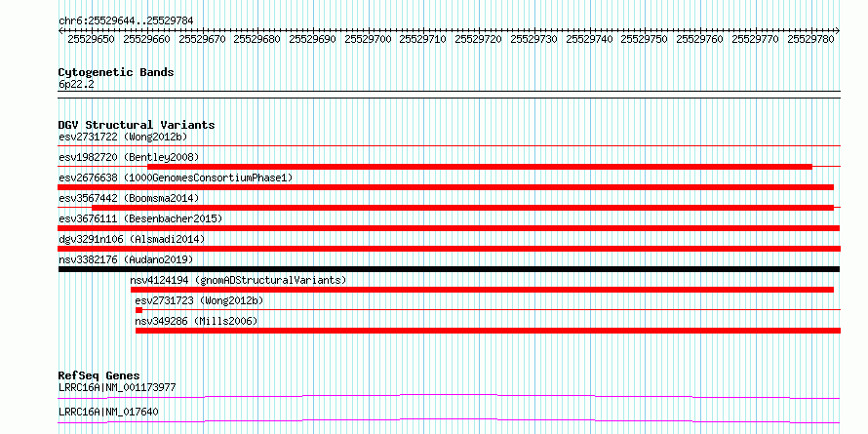
Task: Open nsv4124194 (gnomADStructuralVariants) label
Action: [x=238, y=280]
